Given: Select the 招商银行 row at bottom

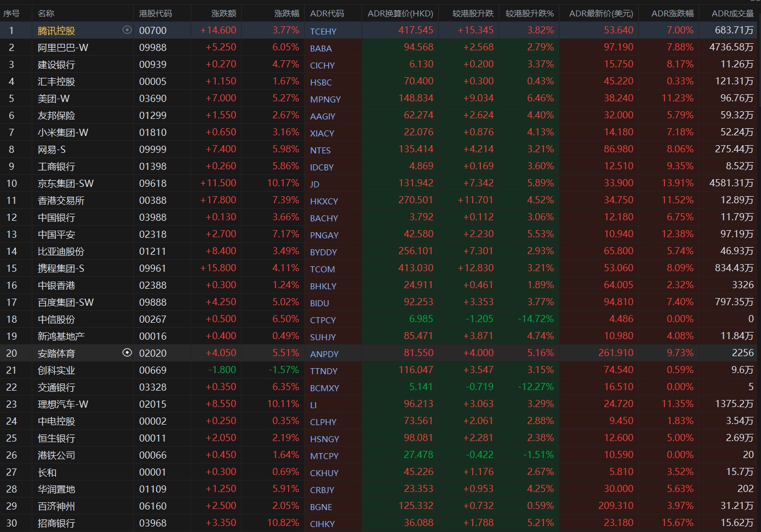Looking at the screenshot, I should pyautogui.click(x=56, y=523).
